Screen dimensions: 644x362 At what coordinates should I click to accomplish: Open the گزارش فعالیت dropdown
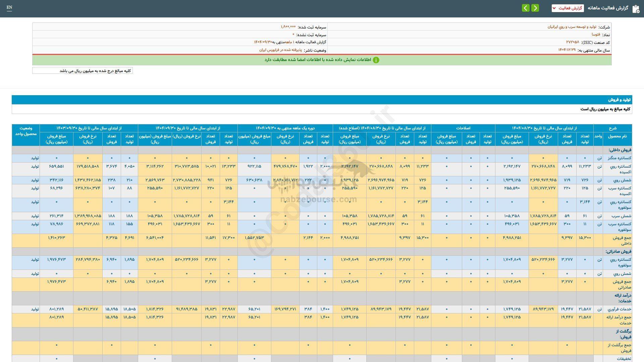[x=568, y=8]
